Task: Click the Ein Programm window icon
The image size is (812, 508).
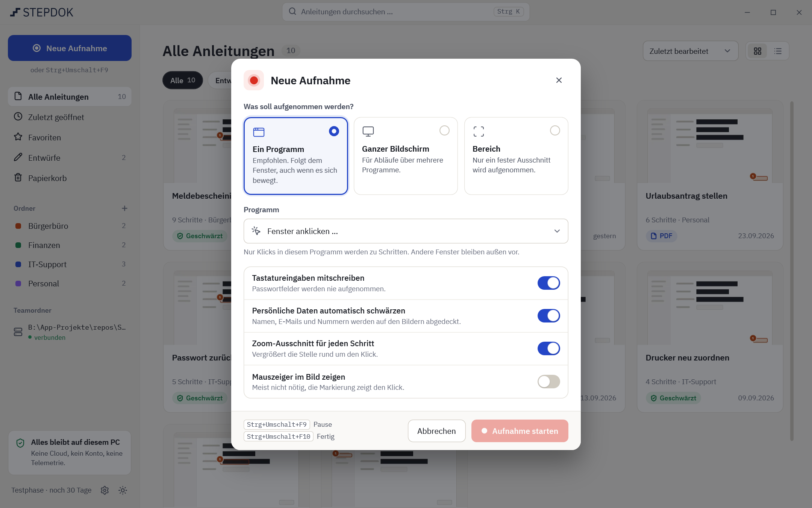Action: tap(259, 132)
